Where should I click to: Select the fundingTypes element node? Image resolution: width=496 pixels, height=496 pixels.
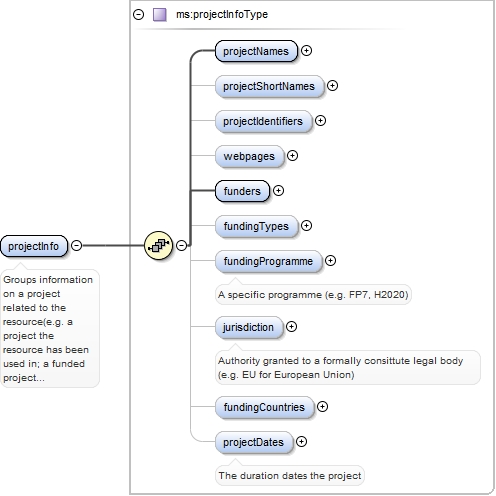click(256, 226)
